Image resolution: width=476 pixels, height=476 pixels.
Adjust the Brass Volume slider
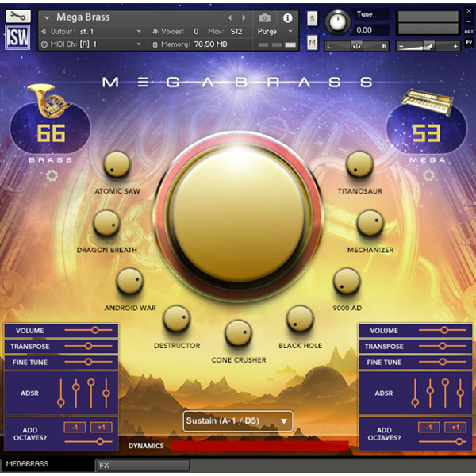coord(88,330)
